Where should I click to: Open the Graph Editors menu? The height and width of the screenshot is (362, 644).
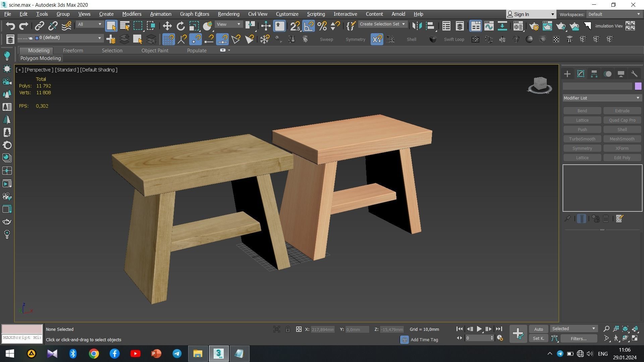point(195,14)
